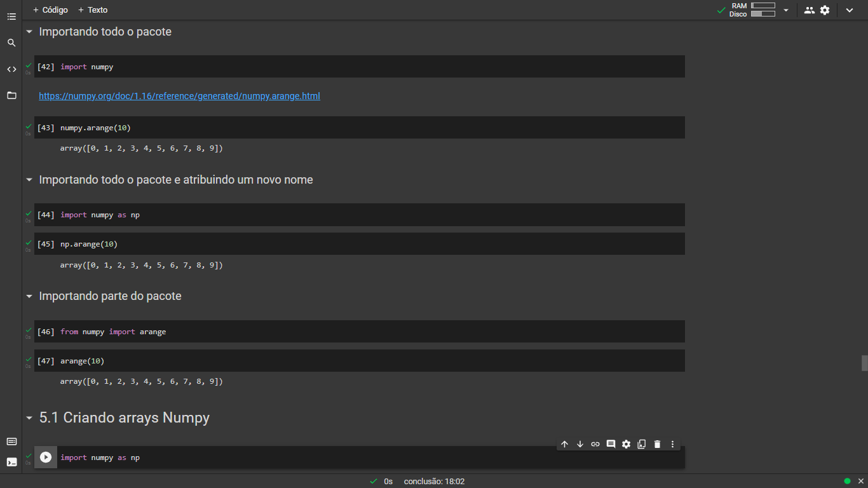The image size is (868, 488).
Task: Click cell [45] np.arange(10) code
Action: (89, 244)
